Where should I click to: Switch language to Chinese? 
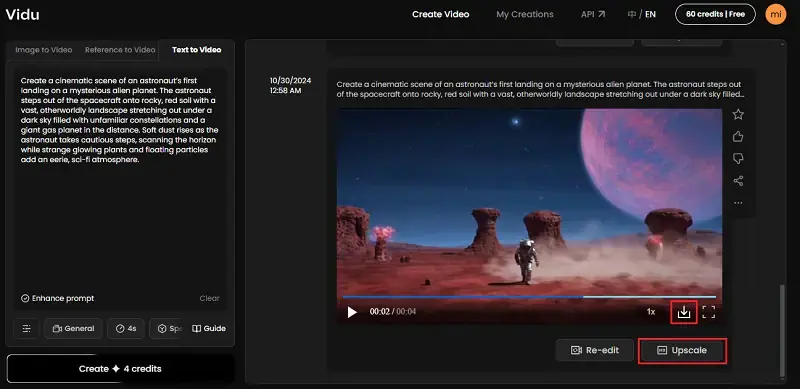pyautogui.click(x=632, y=14)
